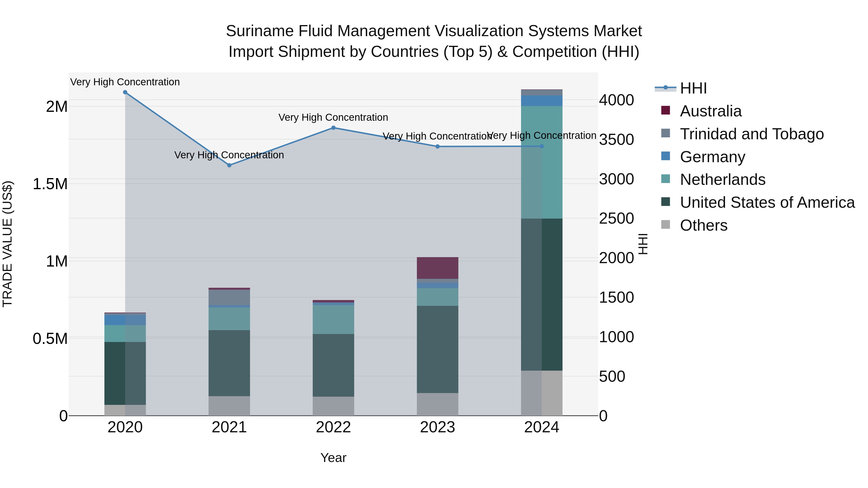This screenshot has width=868, height=488.
Task: Click the 2M left axis tick
Action: (x=57, y=107)
